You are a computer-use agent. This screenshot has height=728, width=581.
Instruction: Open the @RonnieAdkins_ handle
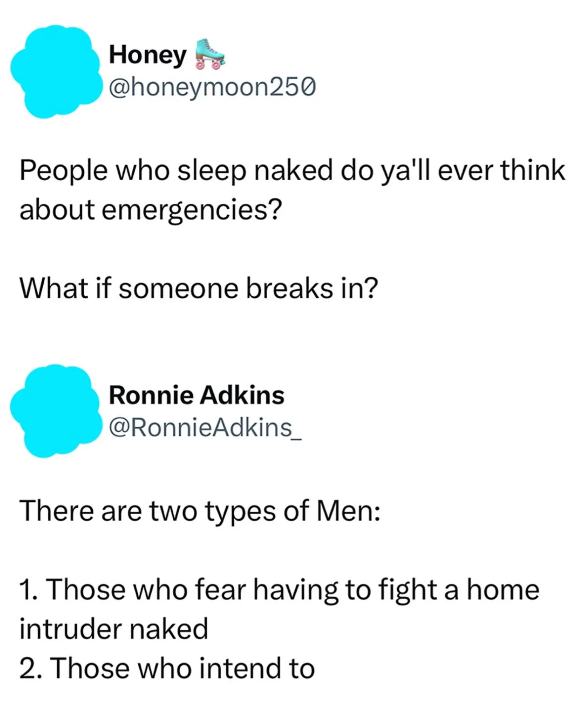(205, 427)
